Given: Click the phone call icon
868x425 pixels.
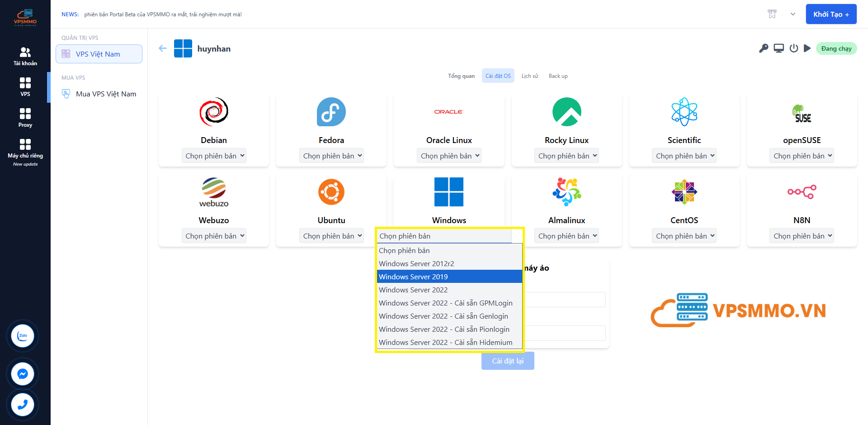Looking at the screenshot, I should (23, 405).
